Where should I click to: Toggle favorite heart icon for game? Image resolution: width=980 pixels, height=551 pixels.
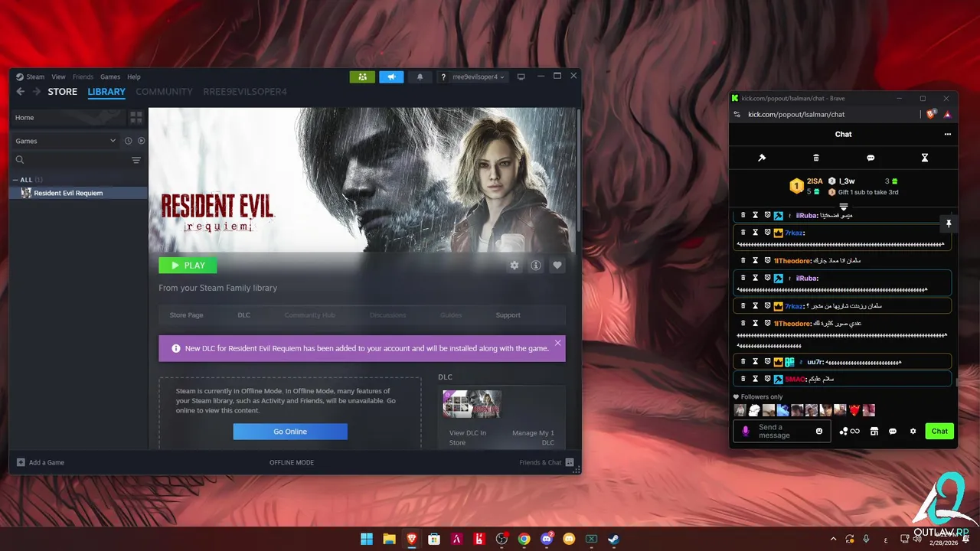(x=557, y=266)
